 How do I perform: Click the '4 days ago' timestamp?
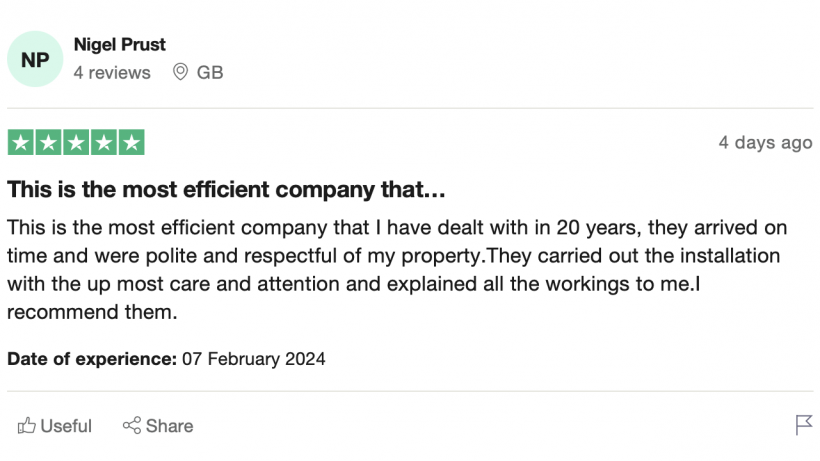coord(766,143)
